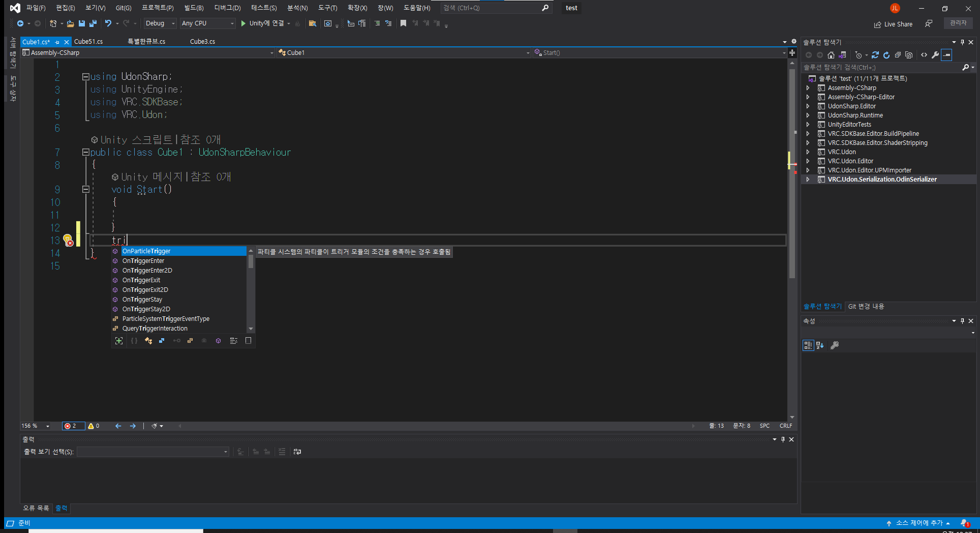The width and height of the screenshot is (980, 533).
Task: Expand the UdonSharp.Runtime project node
Action: pyautogui.click(x=808, y=115)
